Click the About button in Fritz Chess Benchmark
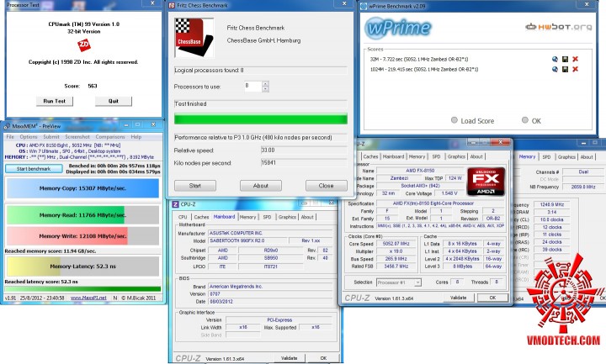This screenshot has width=606, height=364. [x=260, y=186]
